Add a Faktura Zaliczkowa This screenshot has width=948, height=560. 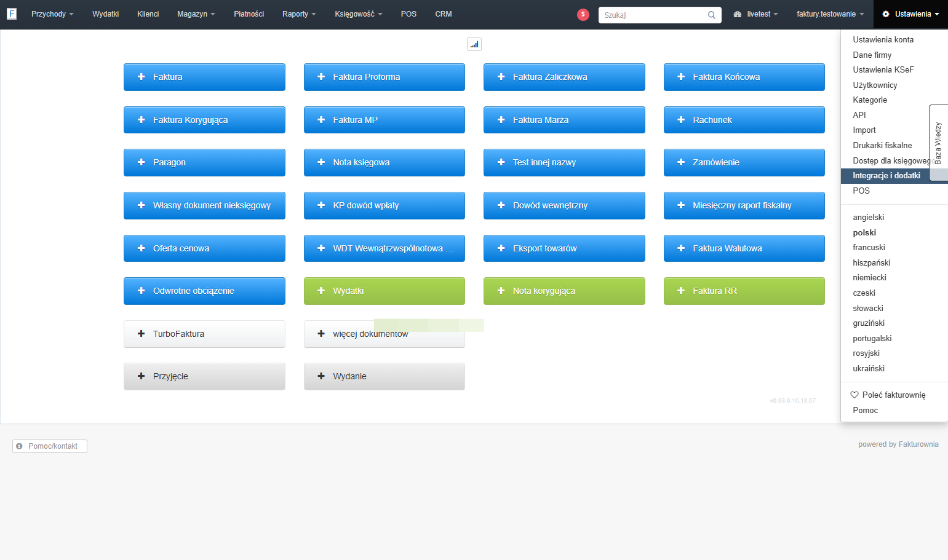(564, 77)
